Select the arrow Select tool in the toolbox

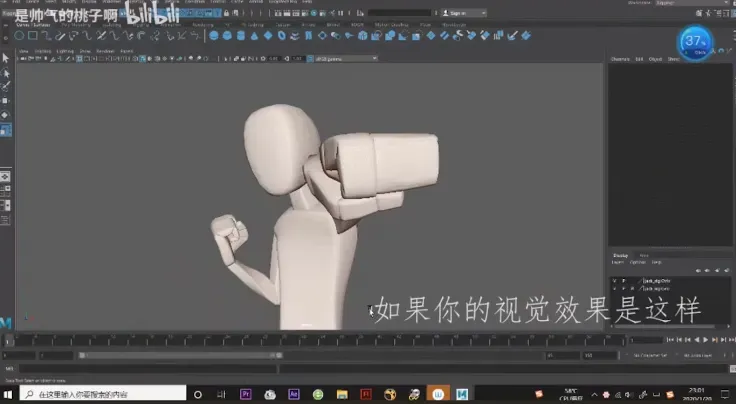[x=6, y=58]
